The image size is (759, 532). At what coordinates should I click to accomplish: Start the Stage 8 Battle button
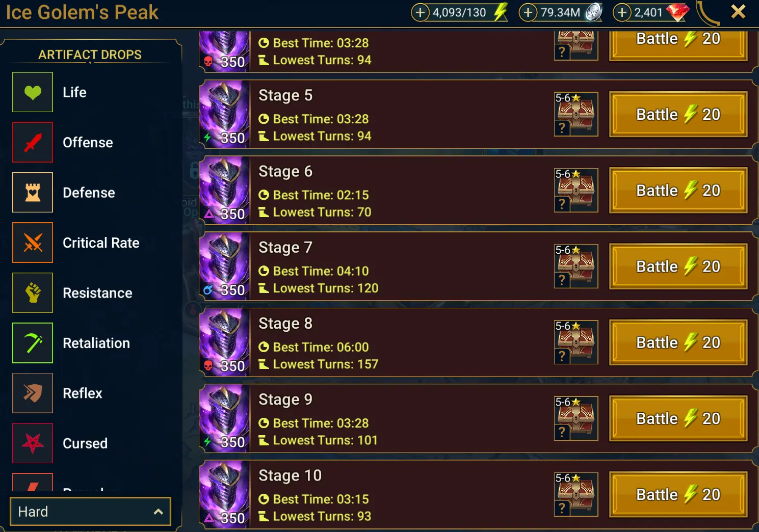click(678, 342)
